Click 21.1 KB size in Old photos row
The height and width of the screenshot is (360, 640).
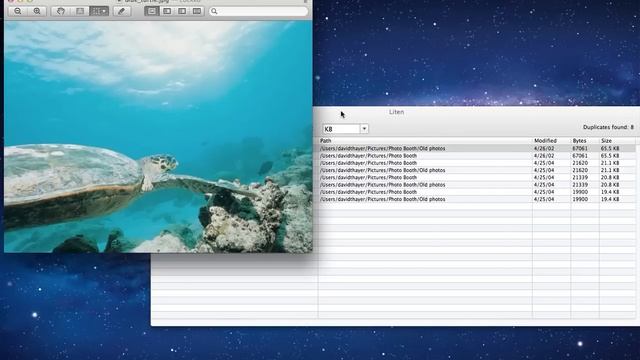[610, 170]
